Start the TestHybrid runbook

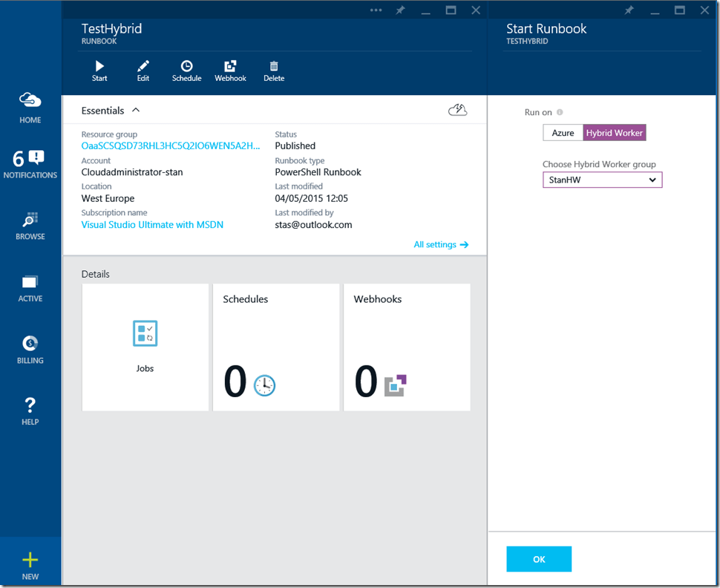[99, 71]
